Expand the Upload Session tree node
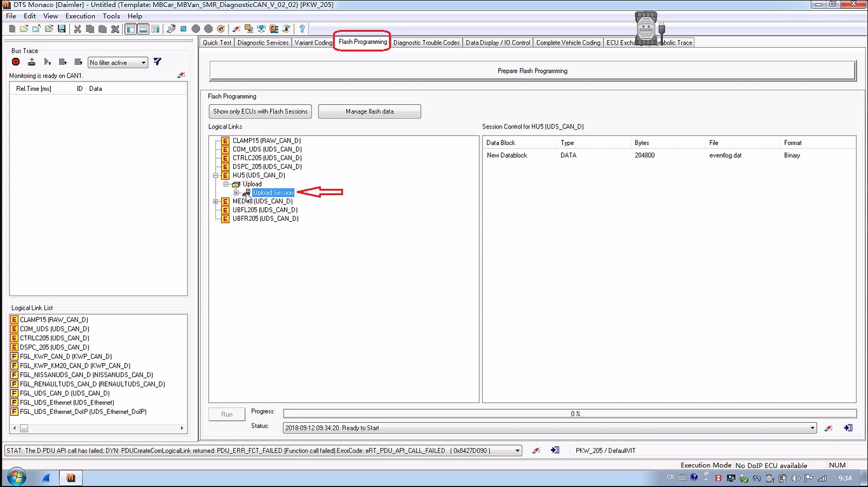This screenshot has height=487, width=868. tap(236, 193)
